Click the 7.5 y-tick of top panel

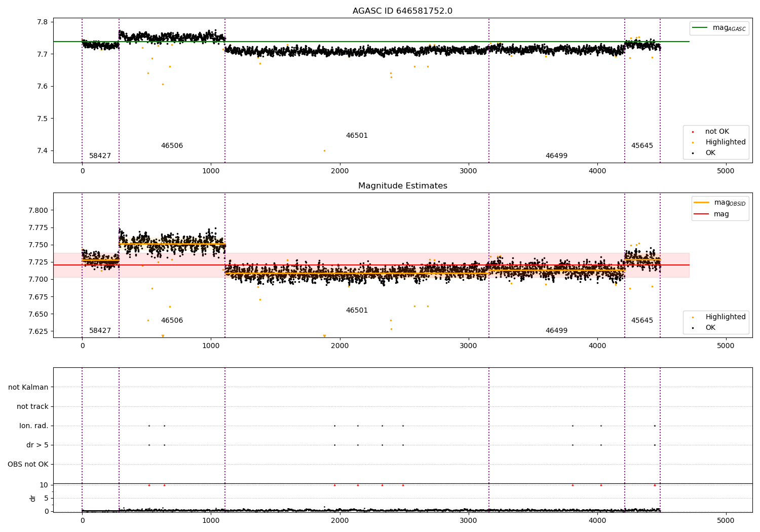click(x=43, y=119)
